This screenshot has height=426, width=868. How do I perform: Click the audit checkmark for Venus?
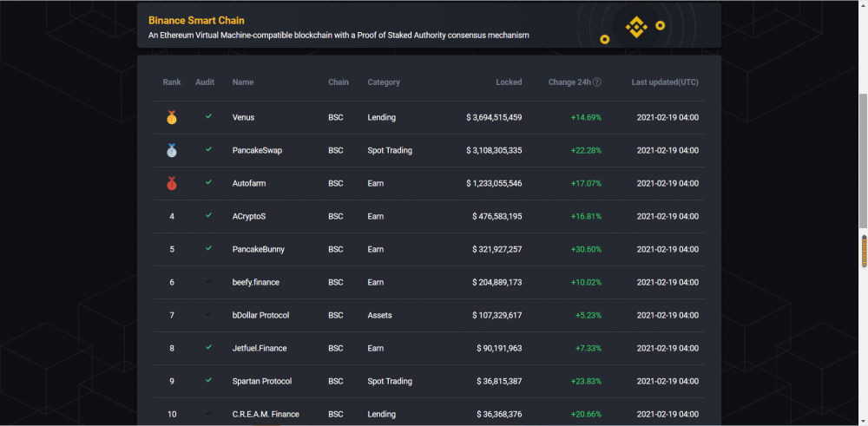click(x=208, y=116)
